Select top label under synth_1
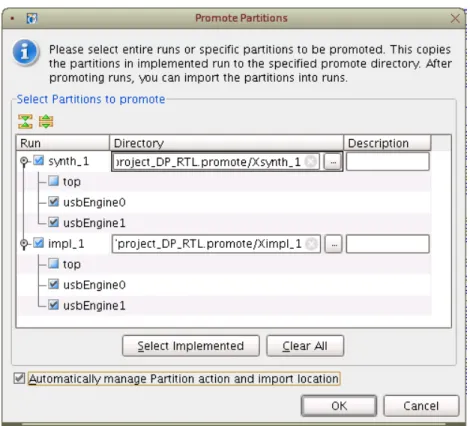 (x=72, y=182)
